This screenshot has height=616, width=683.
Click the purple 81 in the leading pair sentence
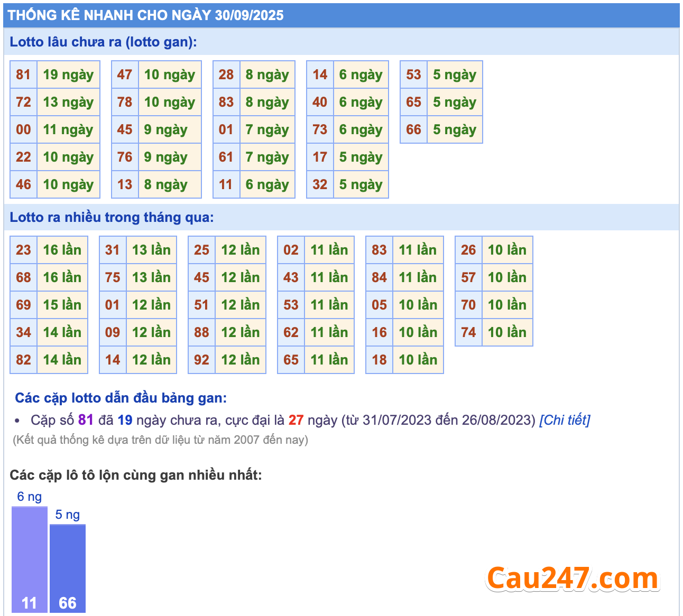click(86, 420)
